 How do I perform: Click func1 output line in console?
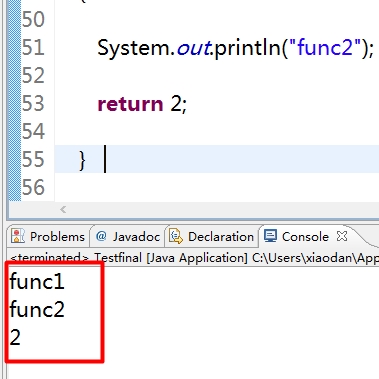click(x=37, y=281)
